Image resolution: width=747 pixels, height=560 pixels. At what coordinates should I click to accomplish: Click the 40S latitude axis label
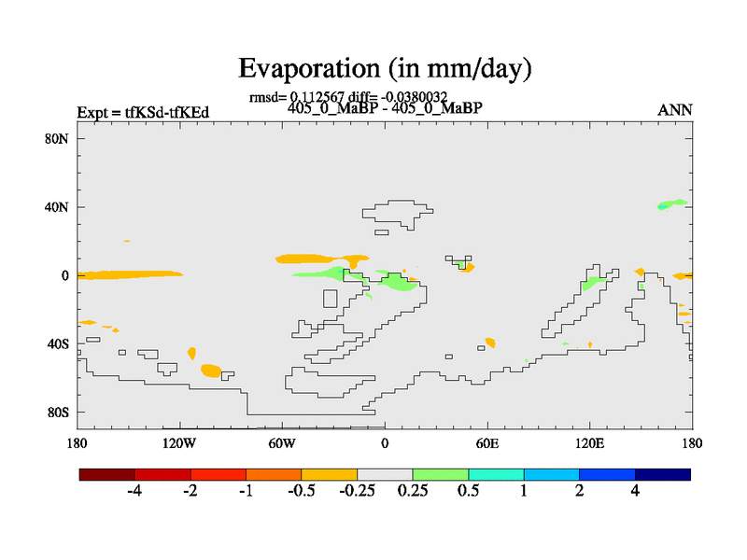(61, 343)
